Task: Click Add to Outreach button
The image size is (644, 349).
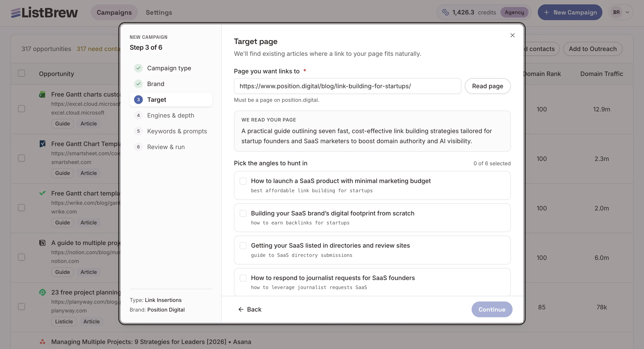Action: point(593,49)
